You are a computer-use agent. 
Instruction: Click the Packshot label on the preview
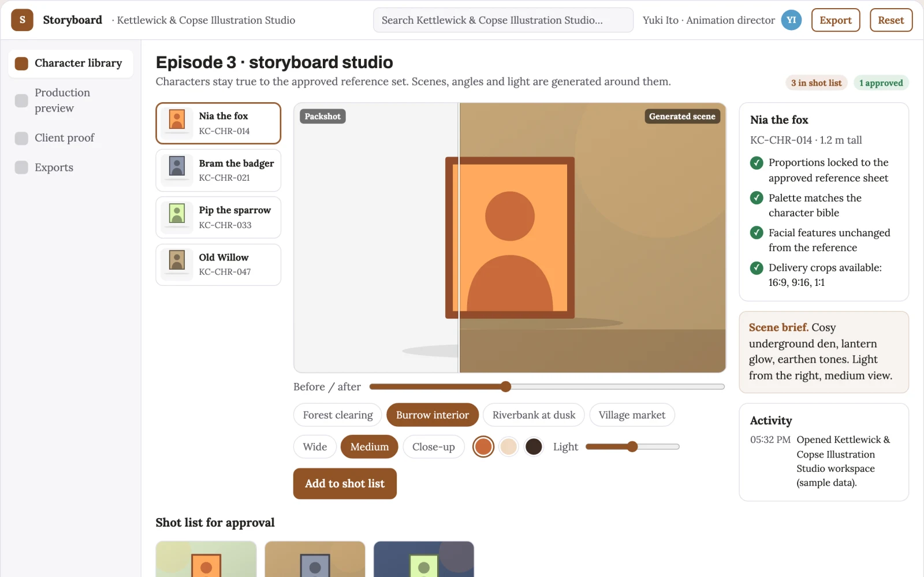click(x=322, y=116)
